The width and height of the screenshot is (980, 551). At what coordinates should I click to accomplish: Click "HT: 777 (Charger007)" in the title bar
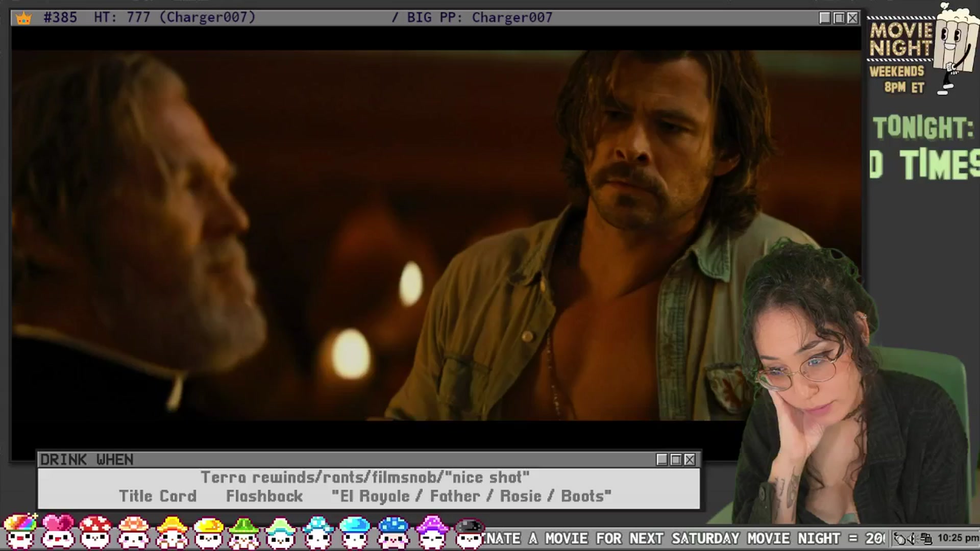[x=175, y=18]
